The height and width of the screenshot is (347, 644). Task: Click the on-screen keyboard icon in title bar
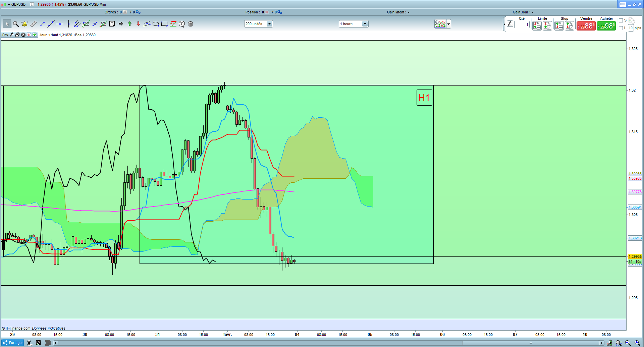point(623,4)
